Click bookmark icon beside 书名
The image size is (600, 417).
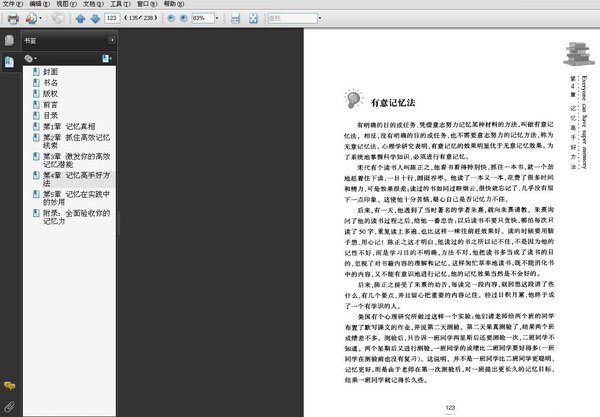36,83
